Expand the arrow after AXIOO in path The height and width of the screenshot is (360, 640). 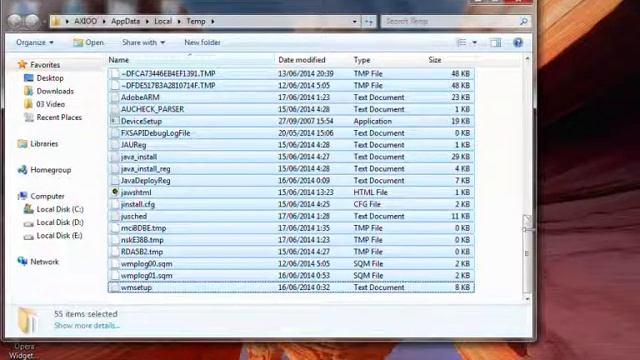pyautogui.click(x=104, y=21)
